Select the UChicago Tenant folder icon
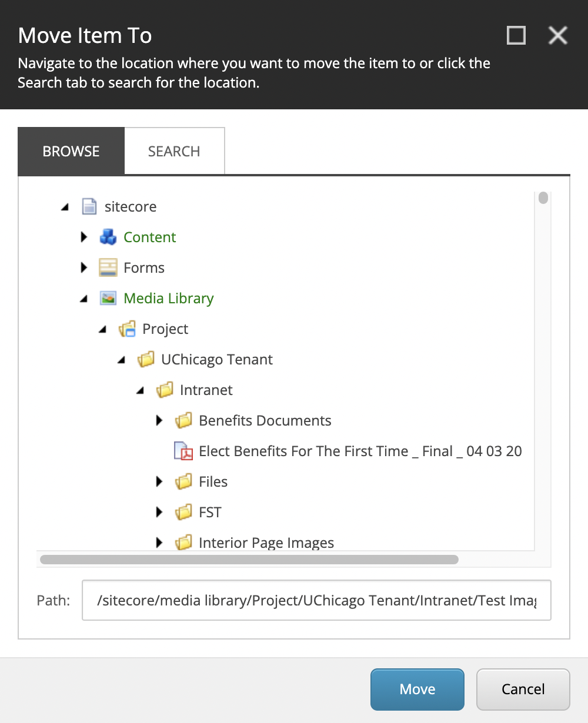 pyautogui.click(x=146, y=359)
